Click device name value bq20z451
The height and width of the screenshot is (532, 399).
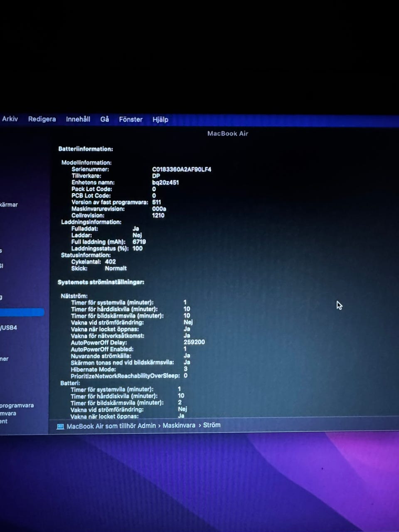[165, 182]
